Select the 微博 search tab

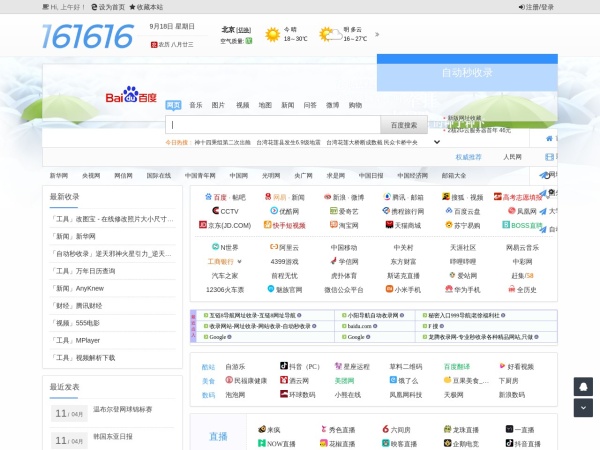(333, 105)
